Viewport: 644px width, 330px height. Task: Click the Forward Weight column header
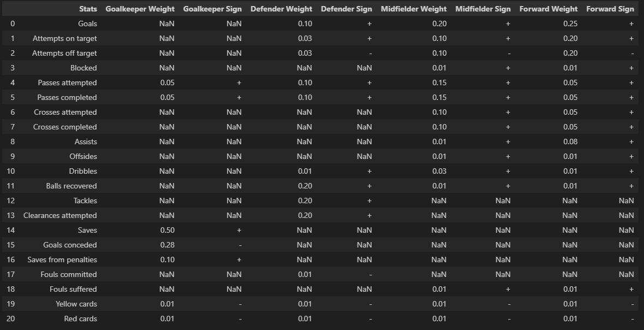pos(548,9)
